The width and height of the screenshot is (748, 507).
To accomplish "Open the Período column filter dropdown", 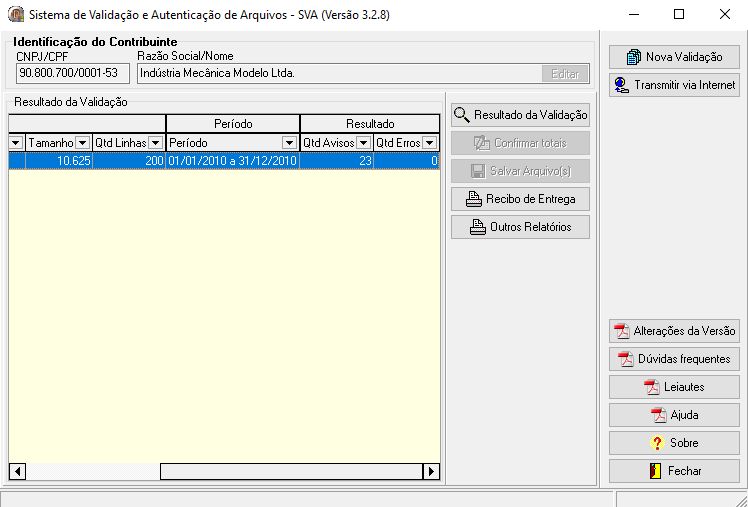I will pos(290,143).
